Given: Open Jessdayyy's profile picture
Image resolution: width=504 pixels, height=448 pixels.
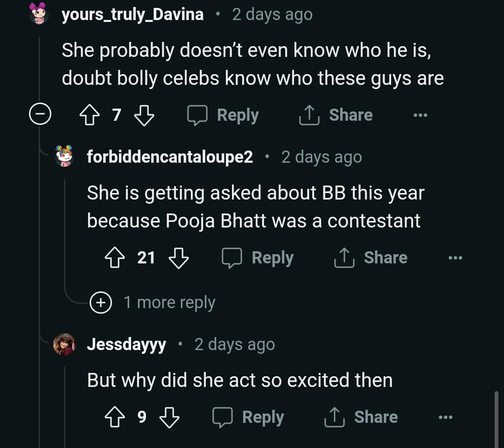Looking at the screenshot, I should click(64, 345).
